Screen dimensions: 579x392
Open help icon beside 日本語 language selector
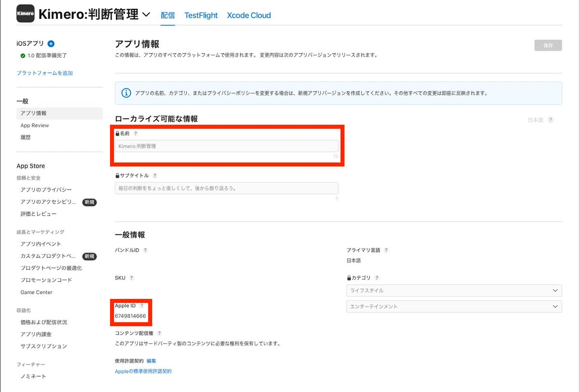click(551, 120)
